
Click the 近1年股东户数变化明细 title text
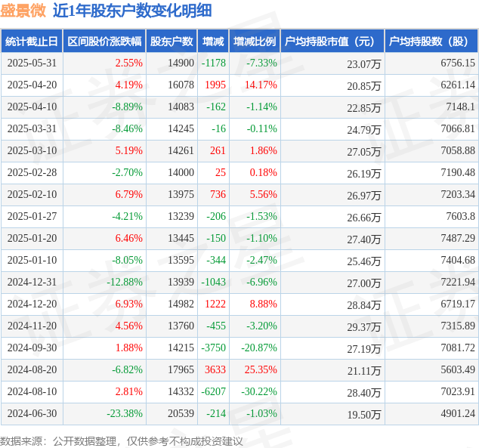pos(132,11)
